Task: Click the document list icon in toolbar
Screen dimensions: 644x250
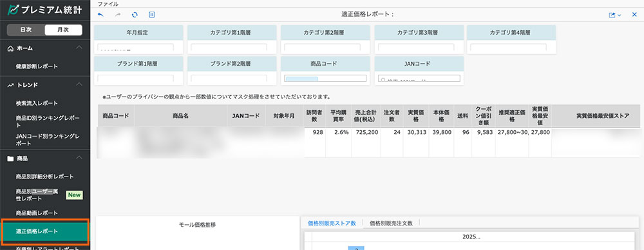Action: 152,15
